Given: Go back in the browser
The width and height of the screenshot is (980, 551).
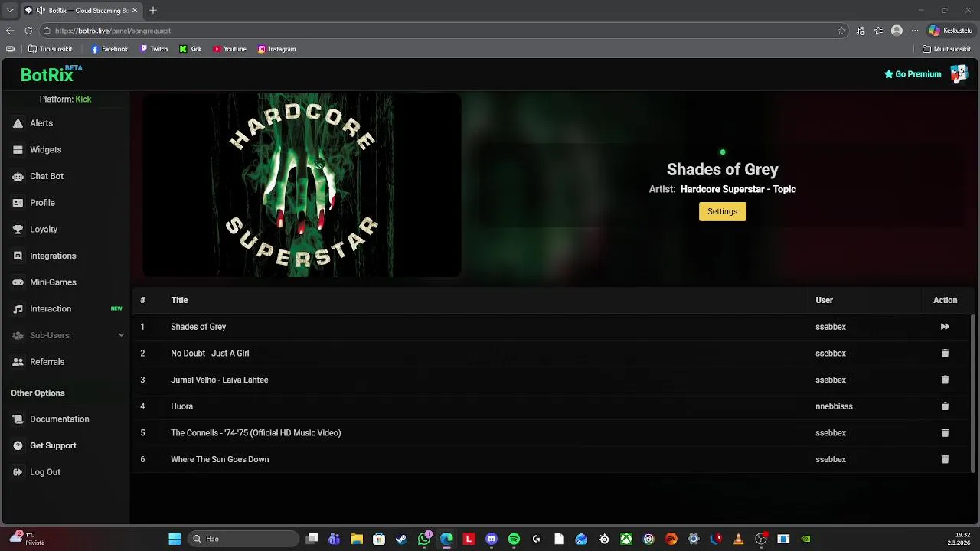Looking at the screenshot, I should tap(10, 31).
